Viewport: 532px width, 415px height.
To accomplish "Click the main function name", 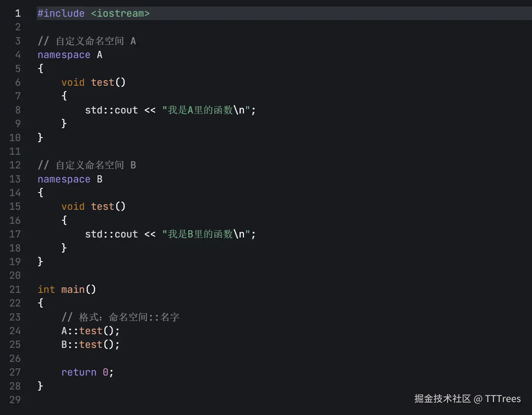I will tap(73, 289).
